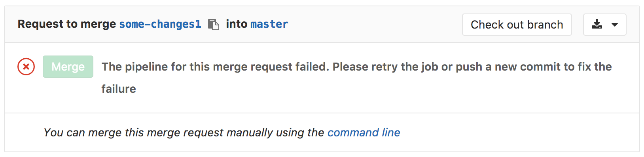Click the Check out branch button
This screenshot has height=157, width=644.
(x=517, y=25)
